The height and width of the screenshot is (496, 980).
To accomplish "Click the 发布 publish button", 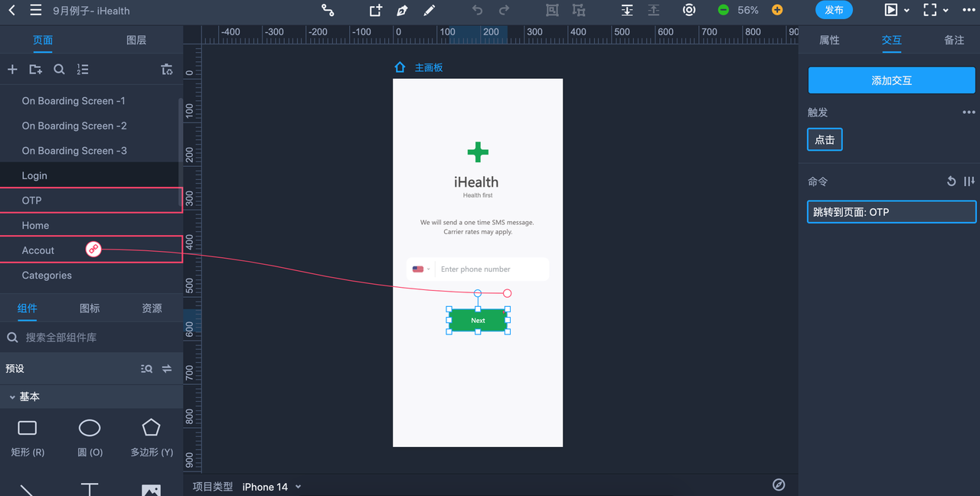I will point(834,11).
